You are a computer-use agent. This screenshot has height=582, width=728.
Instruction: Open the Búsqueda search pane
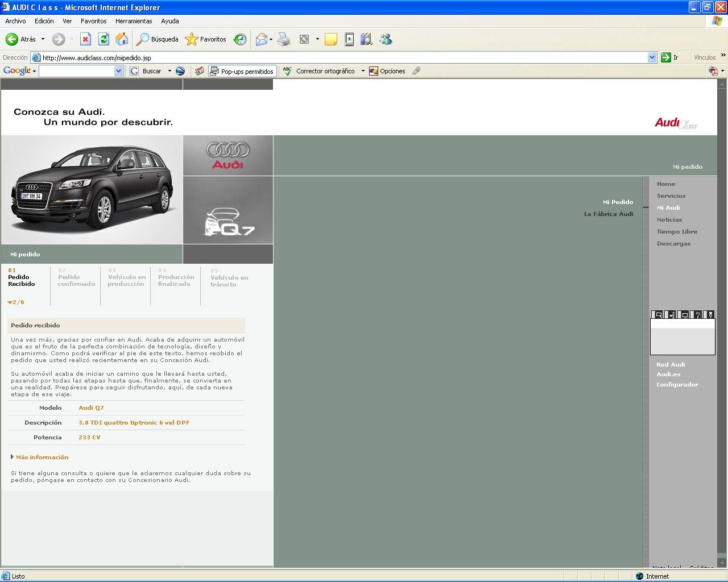[158, 39]
